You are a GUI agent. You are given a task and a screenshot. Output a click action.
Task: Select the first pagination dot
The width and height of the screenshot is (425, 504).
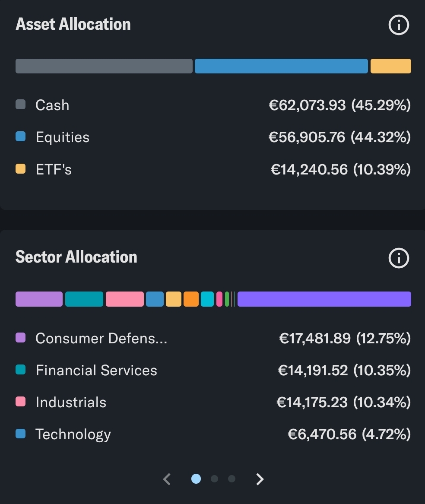coord(196,479)
